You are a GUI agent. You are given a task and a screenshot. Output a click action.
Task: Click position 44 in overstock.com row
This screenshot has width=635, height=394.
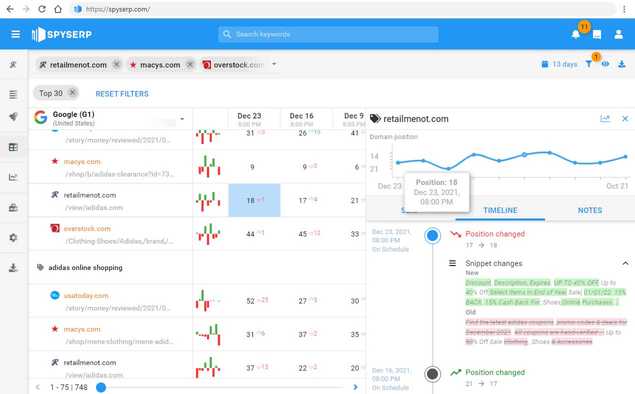click(250, 234)
